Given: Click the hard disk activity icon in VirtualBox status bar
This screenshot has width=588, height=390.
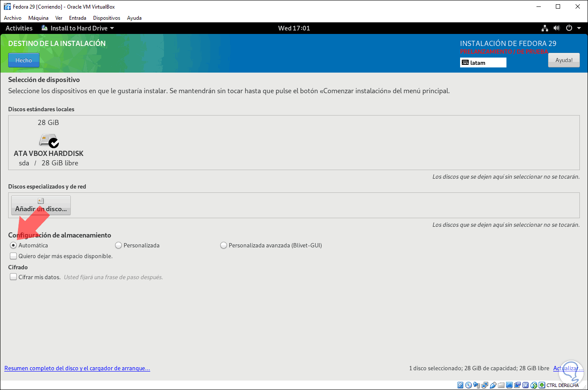Looking at the screenshot, I should click(x=460, y=385).
